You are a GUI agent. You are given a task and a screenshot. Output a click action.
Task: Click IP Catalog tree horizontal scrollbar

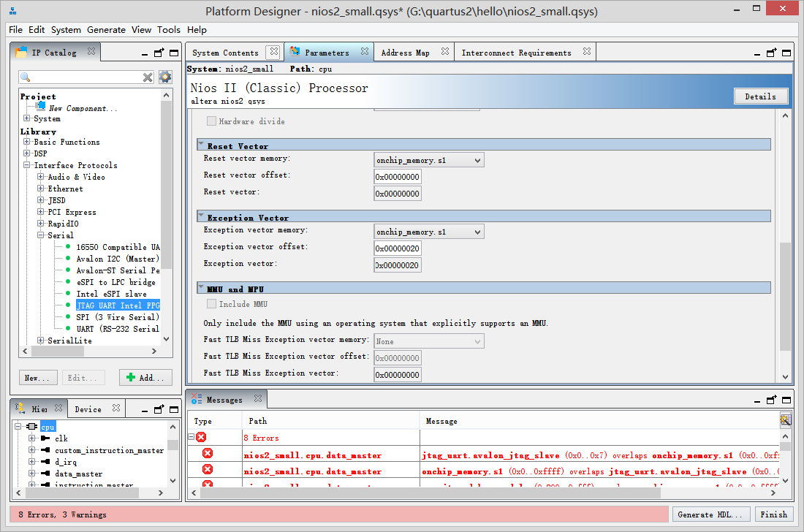[58, 351]
